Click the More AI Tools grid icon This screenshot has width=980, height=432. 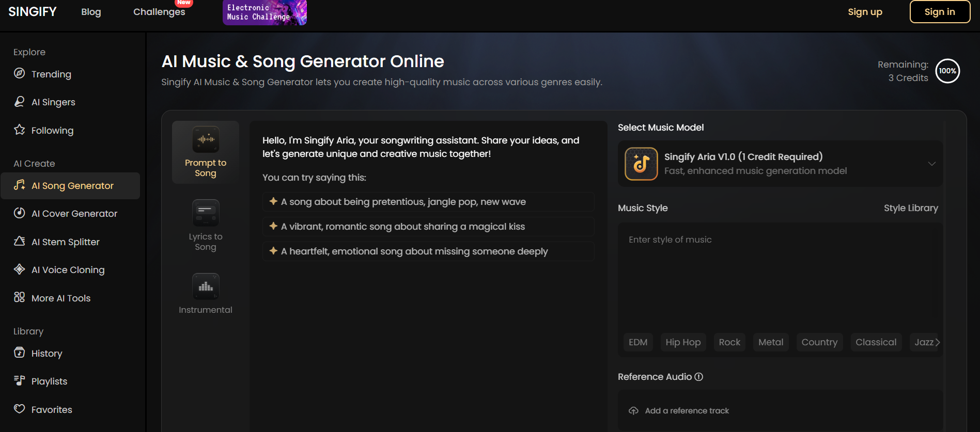(19, 297)
